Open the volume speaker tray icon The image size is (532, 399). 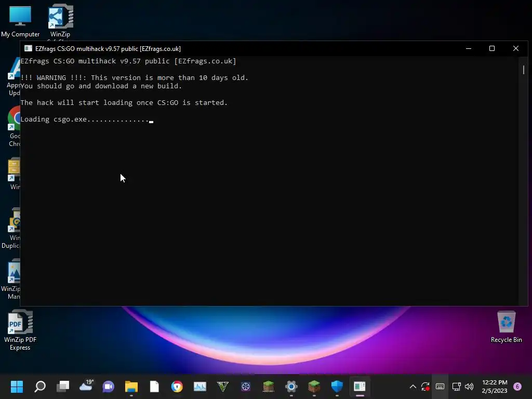point(469,387)
